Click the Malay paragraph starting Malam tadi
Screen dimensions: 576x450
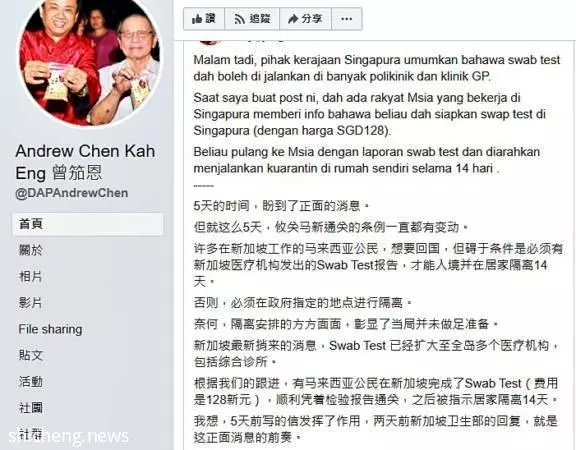(x=377, y=68)
